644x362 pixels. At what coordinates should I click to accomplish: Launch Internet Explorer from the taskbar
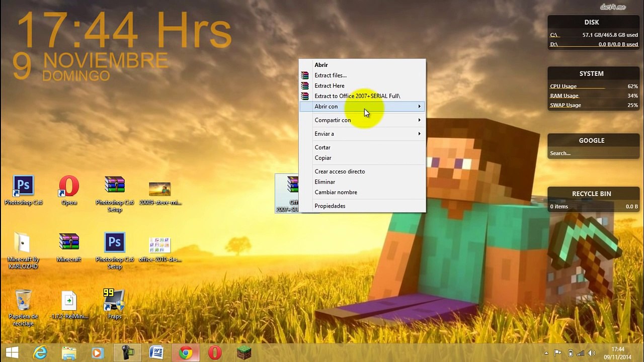tap(40, 353)
